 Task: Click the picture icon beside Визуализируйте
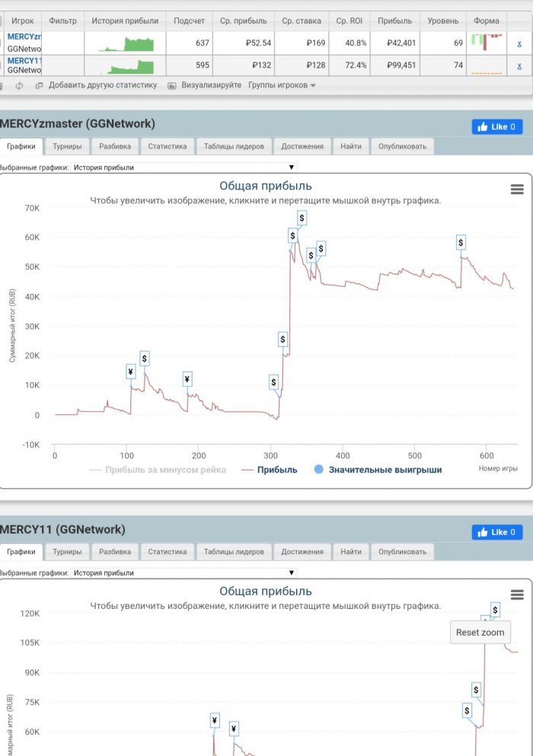point(172,85)
